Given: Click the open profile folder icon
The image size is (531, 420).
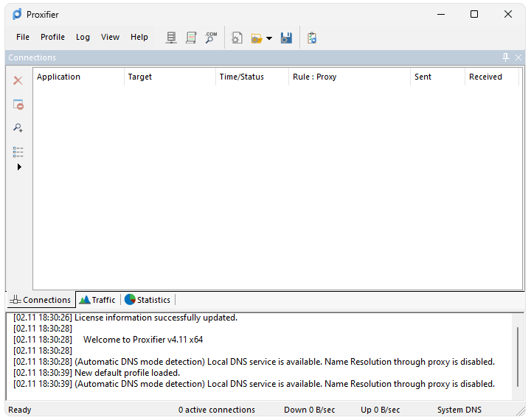Looking at the screenshot, I should tap(257, 38).
